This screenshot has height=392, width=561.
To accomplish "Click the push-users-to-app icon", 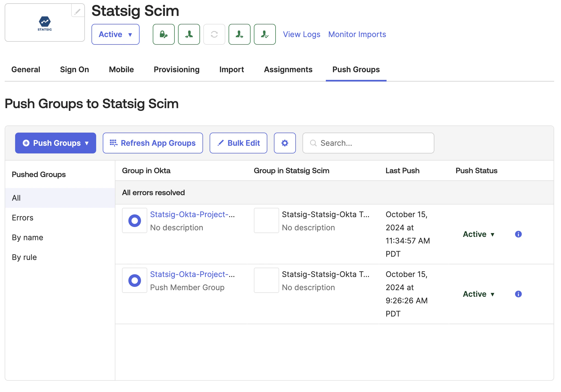I will [x=239, y=34].
